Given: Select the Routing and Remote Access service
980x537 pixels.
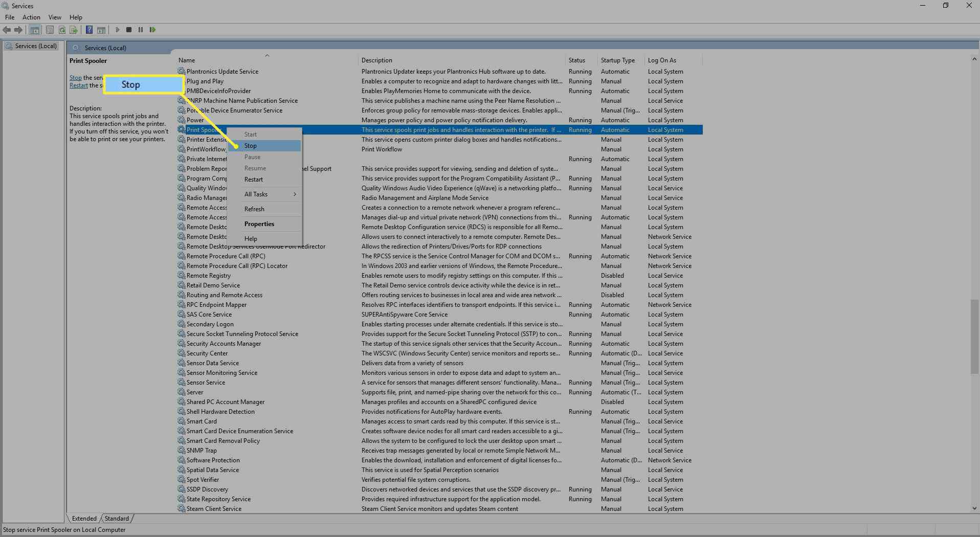Looking at the screenshot, I should click(439, 295).
